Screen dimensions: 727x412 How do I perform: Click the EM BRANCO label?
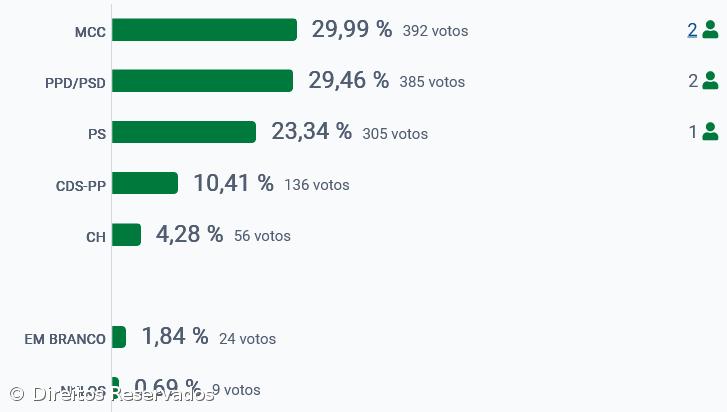(65, 339)
